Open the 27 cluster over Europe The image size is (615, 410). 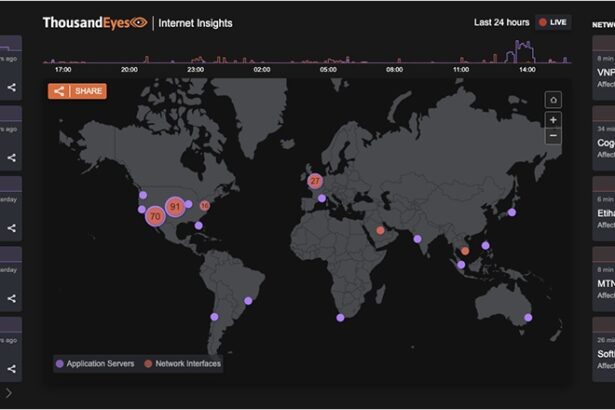pyautogui.click(x=315, y=181)
